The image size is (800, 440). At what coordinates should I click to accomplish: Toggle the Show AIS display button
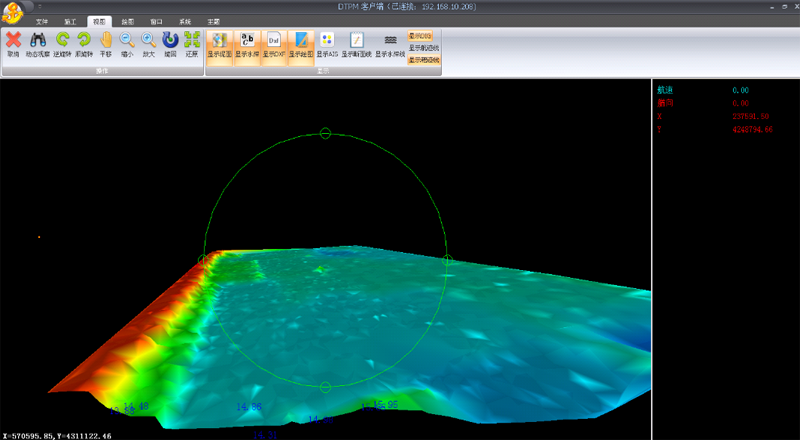(327, 45)
